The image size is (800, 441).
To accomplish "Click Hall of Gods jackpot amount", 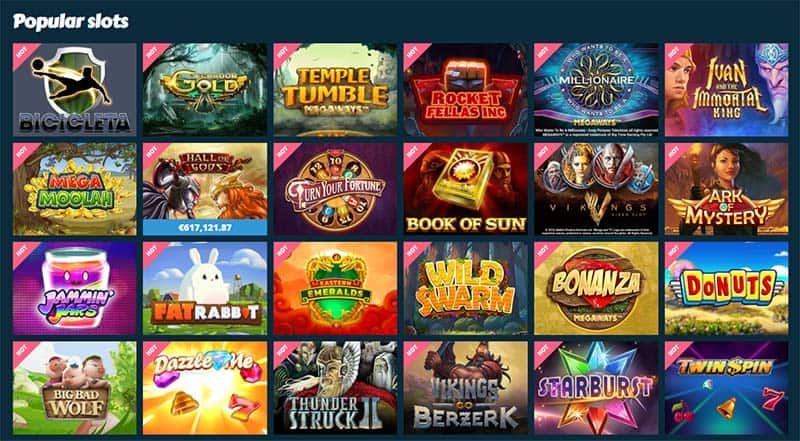I will point(205,228).
